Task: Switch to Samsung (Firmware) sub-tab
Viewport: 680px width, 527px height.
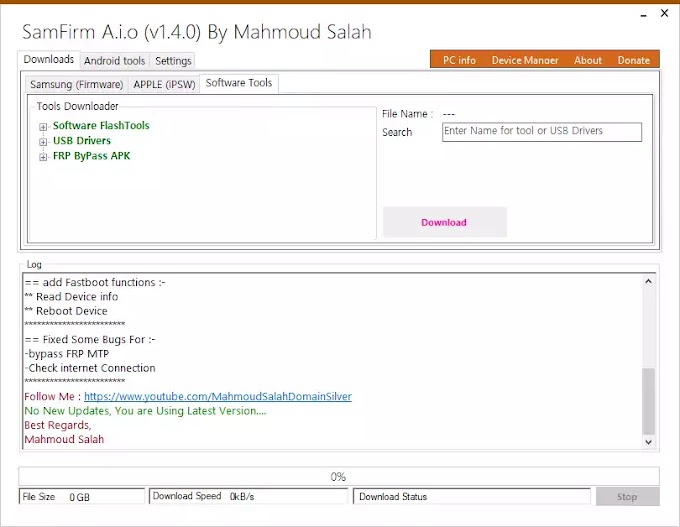Action: [77, 84]
